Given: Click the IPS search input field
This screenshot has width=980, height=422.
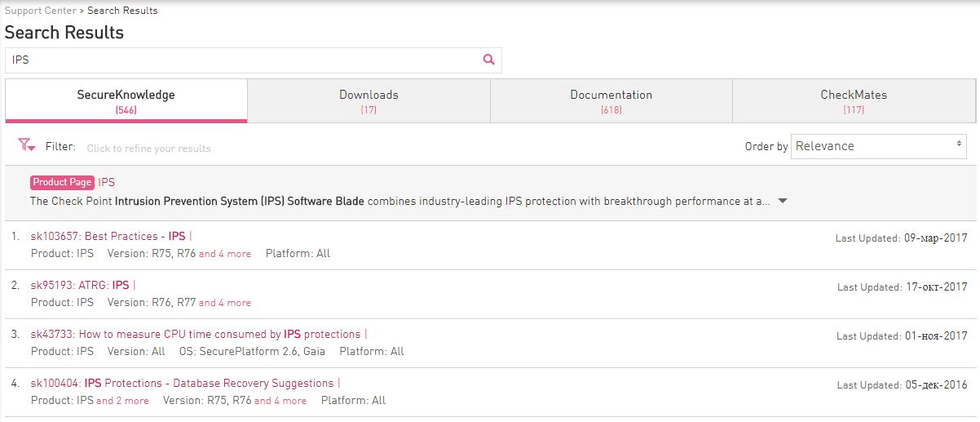Looking at the screenshot, I should point(243,60).
